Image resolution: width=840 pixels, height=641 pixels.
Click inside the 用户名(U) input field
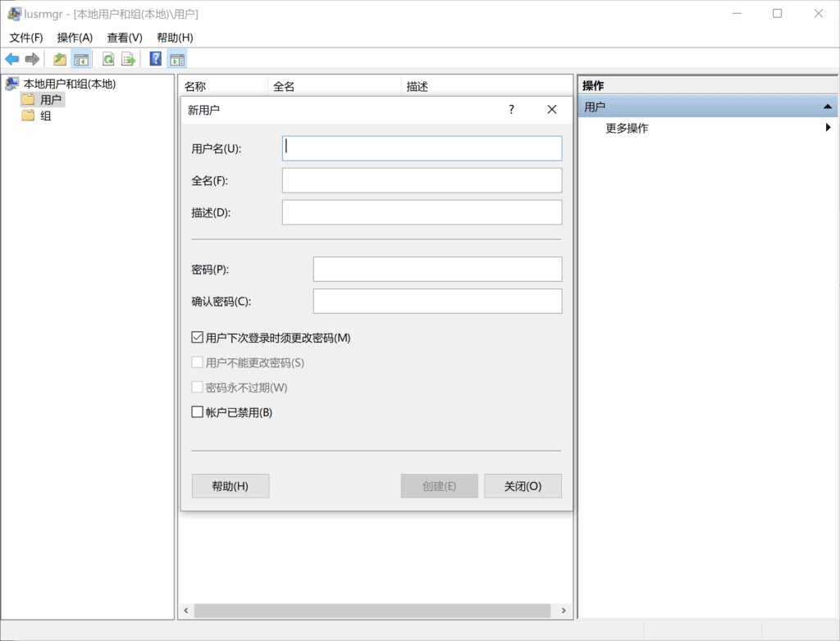tap(421, 148)
